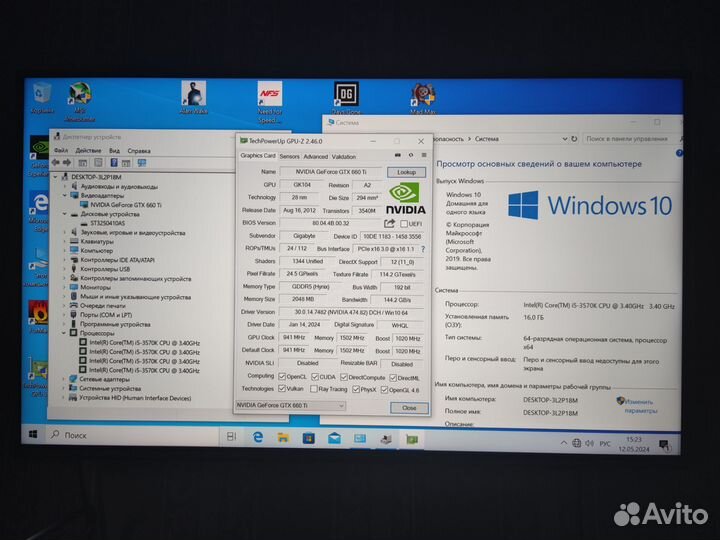Collapse the DESKTOP-3L2P18M root node

pos(56,177)
